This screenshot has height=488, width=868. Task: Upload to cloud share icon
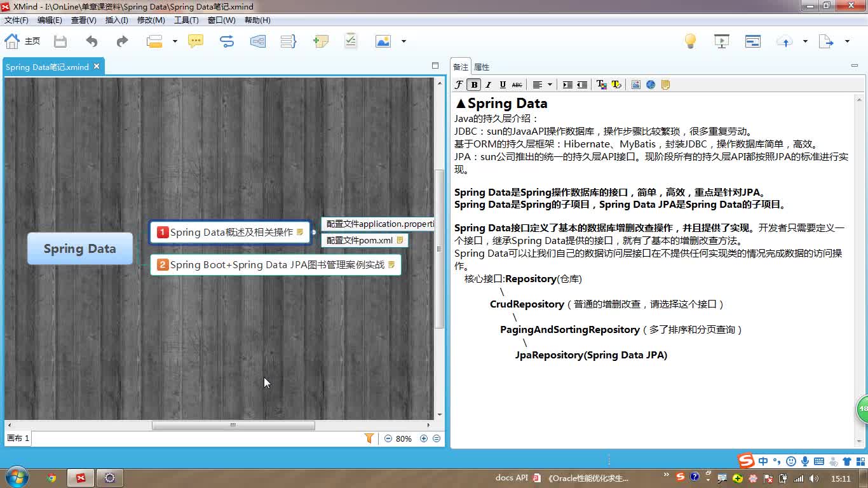[785, 41]
